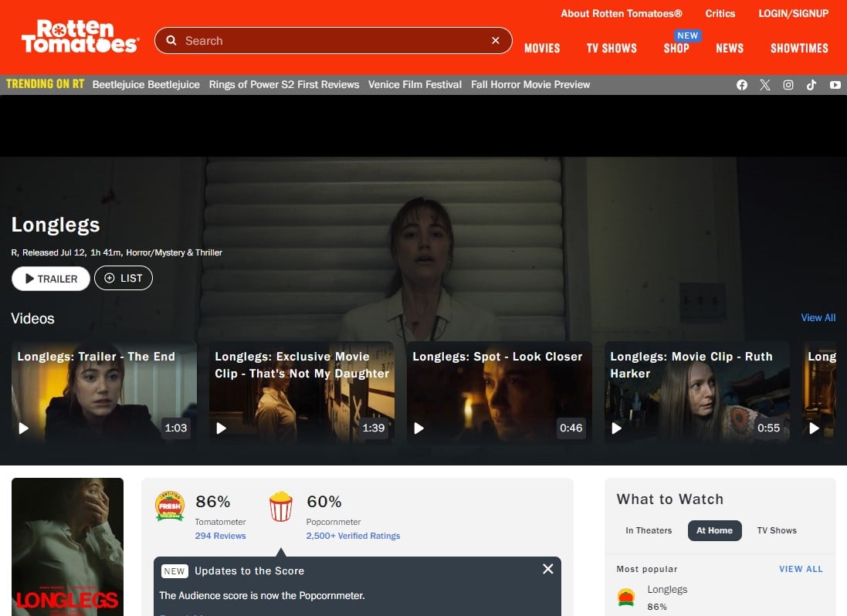Select the TV Shows filter
The width and height of the screenshot is (847, 616).
point(777,530)
